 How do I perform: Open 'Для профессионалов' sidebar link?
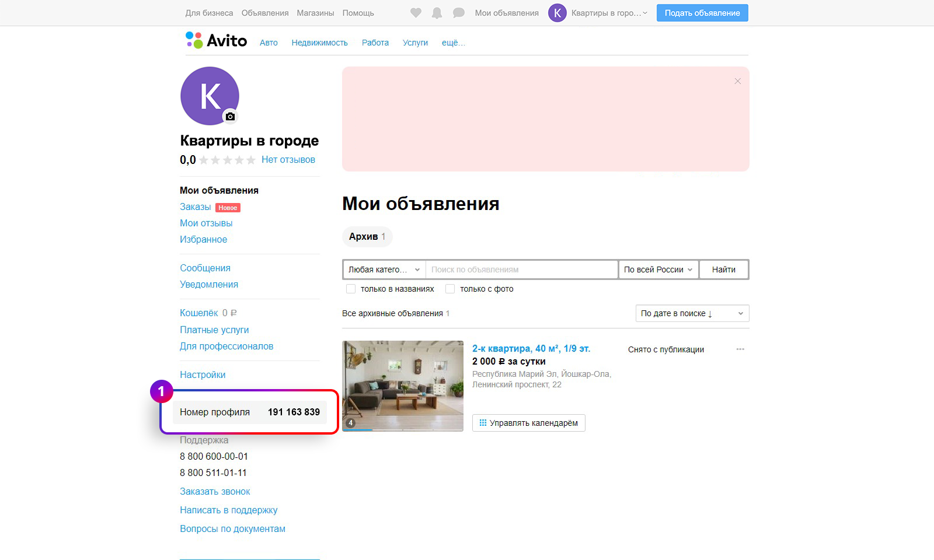click(x=226, y=346)
